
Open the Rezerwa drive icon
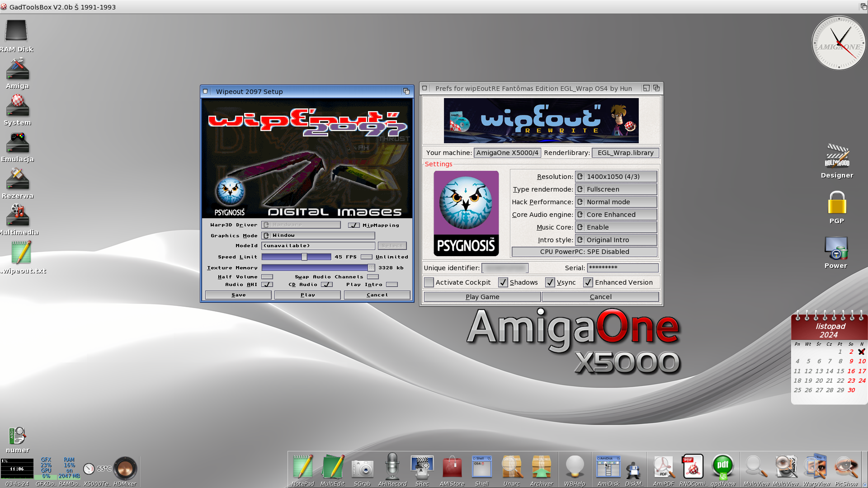[17, 179]
